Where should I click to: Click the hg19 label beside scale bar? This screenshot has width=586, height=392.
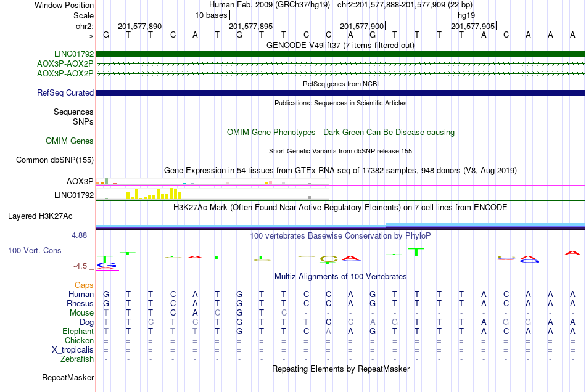click(x=466, y=15)
